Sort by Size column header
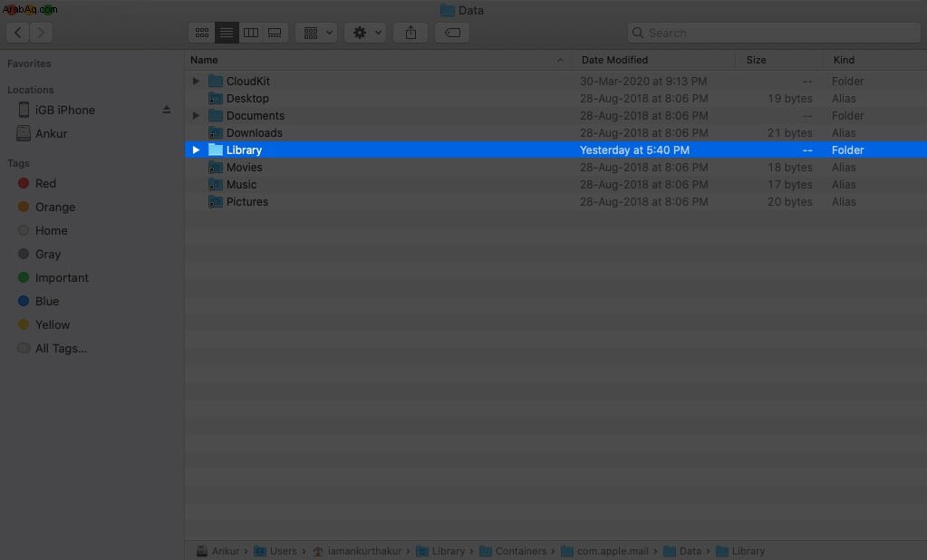The width and height of the screenshot is (927, 560). pyautogui.click(x=756, y=60)
